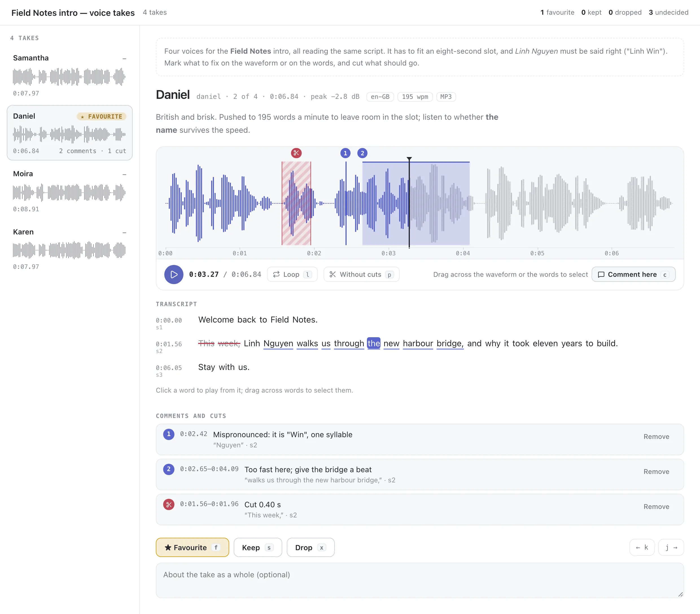Click the 195 wpm tag

click(x=415, y=97)
